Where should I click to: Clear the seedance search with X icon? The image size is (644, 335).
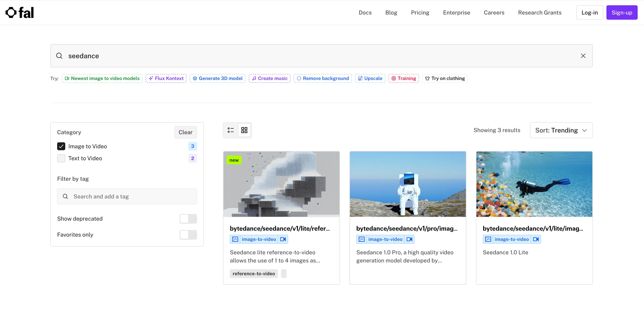pos(583,56)
